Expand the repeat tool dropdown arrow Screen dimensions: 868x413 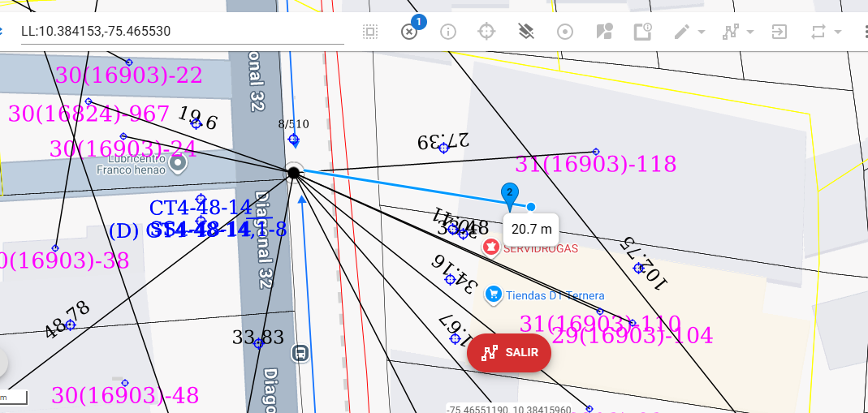838,32
